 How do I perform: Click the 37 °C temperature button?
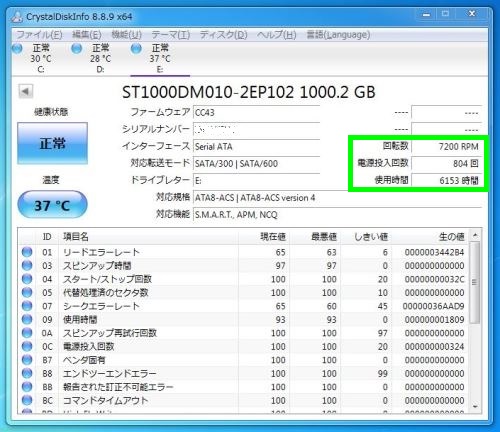pyautogui.click(x=52, y=205)
